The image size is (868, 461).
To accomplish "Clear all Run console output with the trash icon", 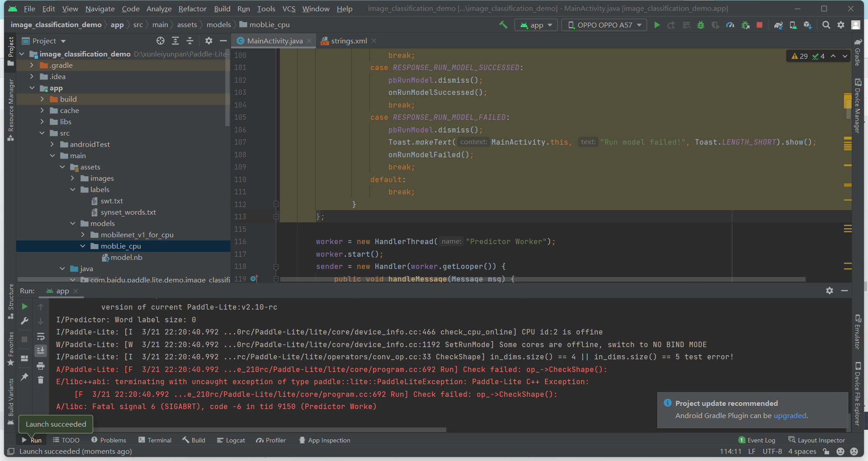I will tap(41, 380).
